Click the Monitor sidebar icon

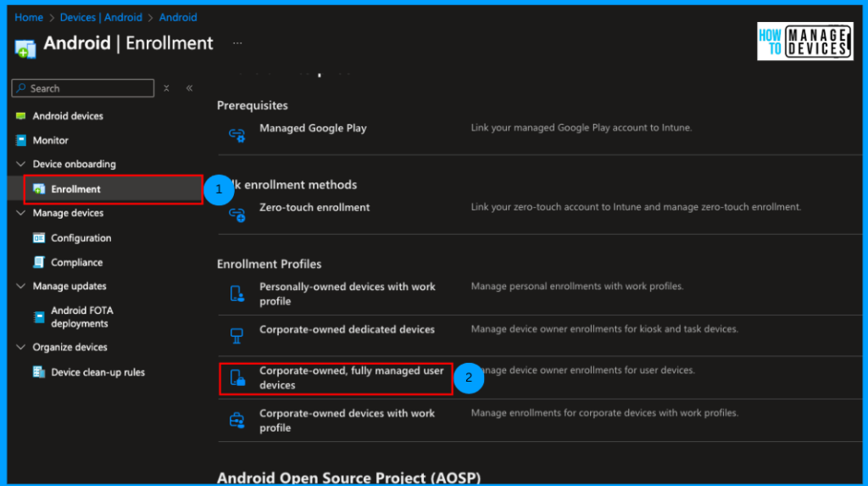(x=21, y=140)
